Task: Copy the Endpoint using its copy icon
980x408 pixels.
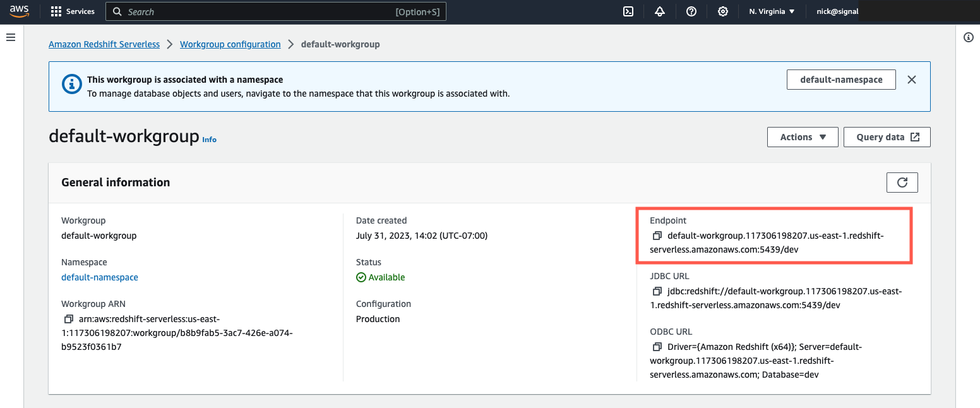Action: (x=657, y=235)
